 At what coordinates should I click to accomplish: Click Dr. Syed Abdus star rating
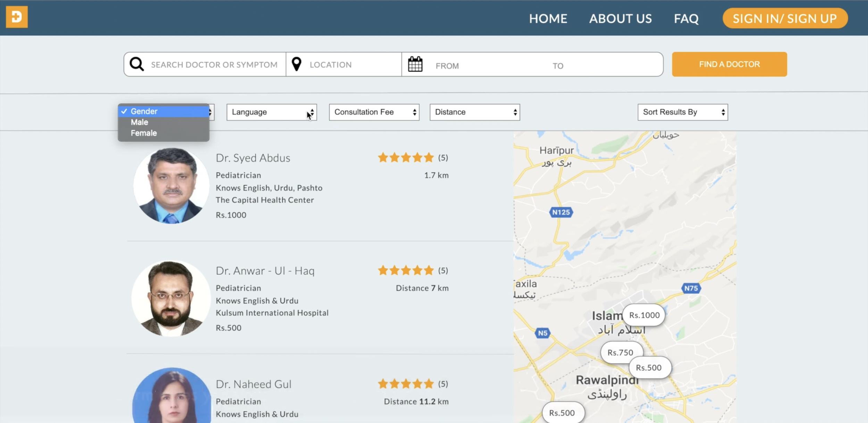(x=406, y=157)
